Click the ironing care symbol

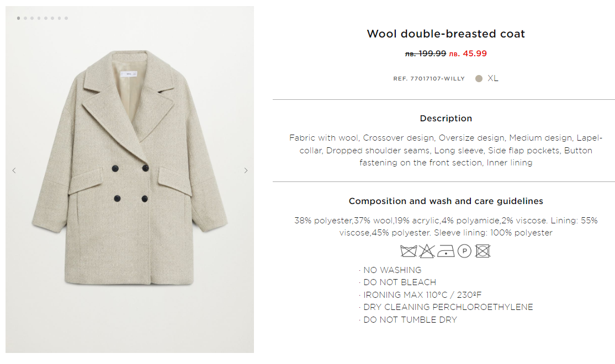446,251
